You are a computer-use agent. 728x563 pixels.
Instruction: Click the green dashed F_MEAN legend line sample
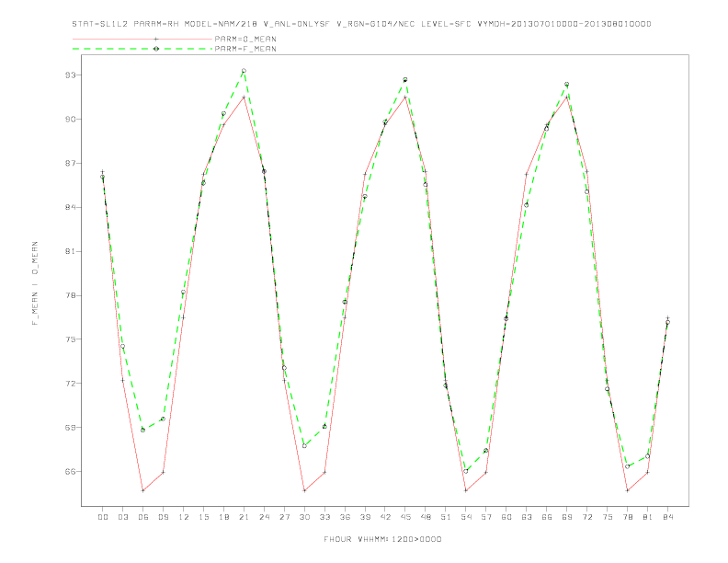click(142, 49)
